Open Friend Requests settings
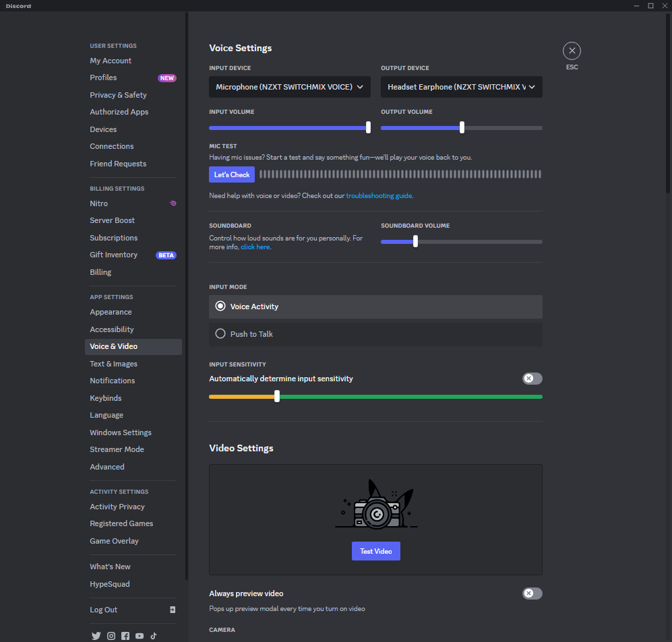Screen dimensions: 672x642 [133, 164]
